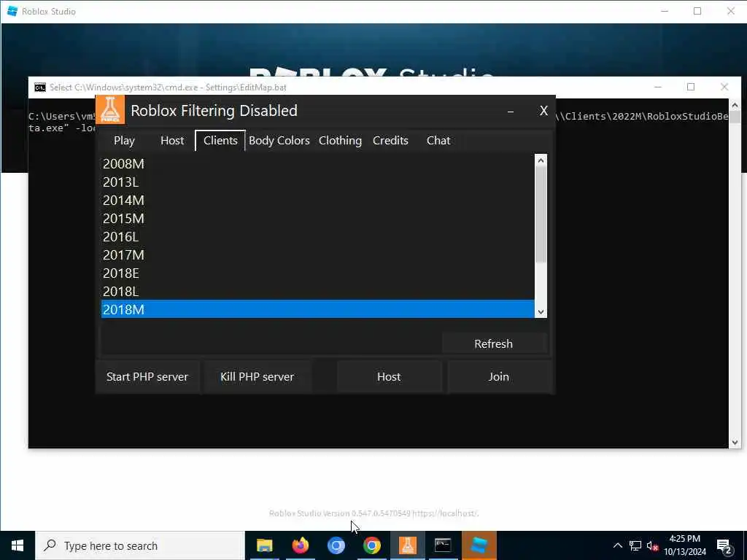
Task: Show hidden system tray icons
Action: pos(617,545)
